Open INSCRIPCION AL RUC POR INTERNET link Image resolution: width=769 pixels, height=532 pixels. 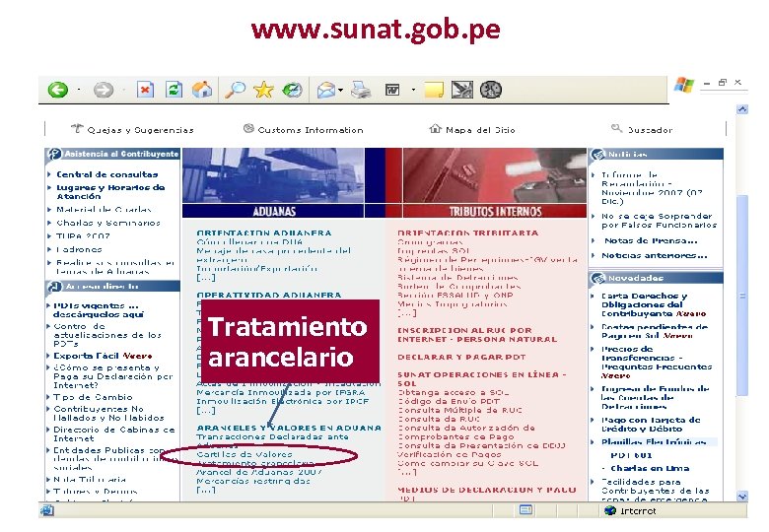pyautogui.click(x=477, y=335)
